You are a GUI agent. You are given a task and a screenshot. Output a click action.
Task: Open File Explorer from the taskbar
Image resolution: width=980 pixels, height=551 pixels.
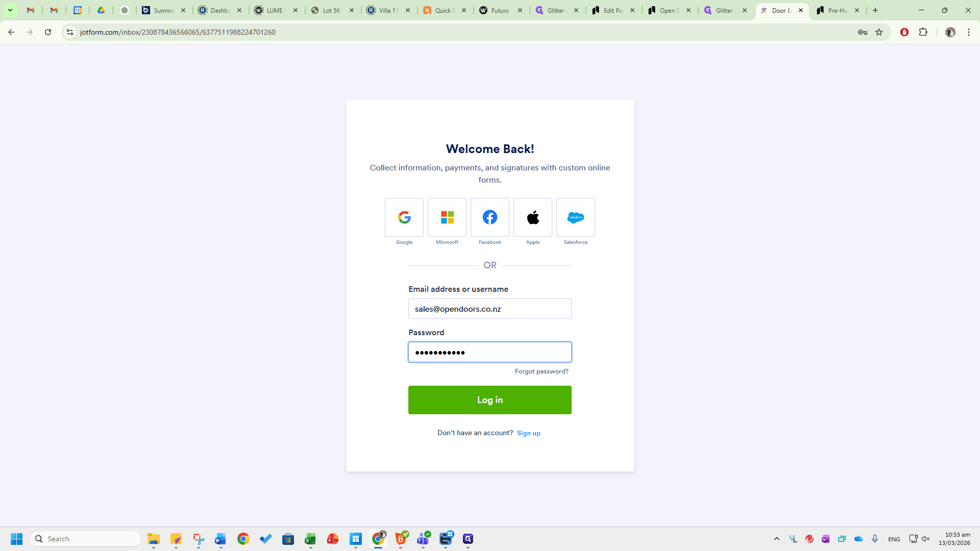click(x=154, y=539)
